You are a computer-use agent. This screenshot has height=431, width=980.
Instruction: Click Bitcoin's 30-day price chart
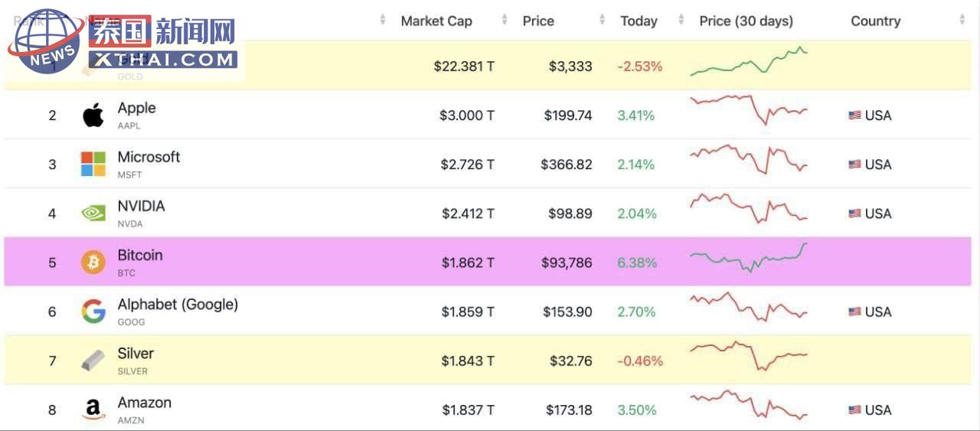point(749,258)
